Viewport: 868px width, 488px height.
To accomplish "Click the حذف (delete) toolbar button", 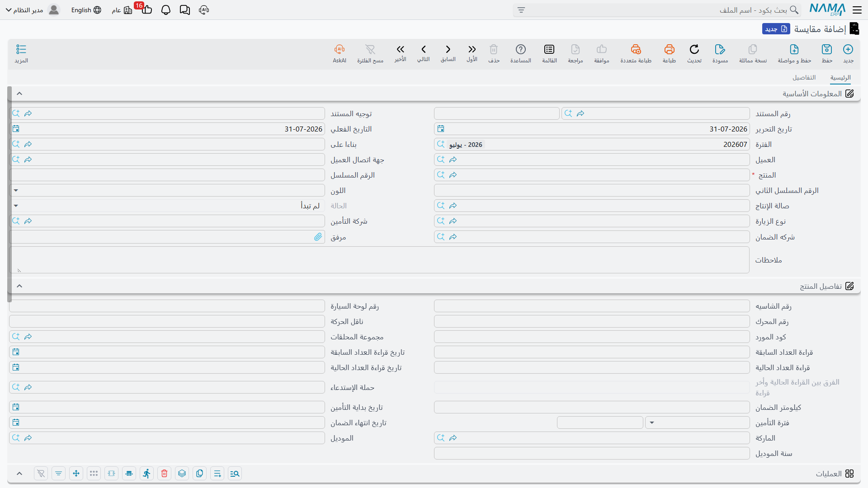I will [x=494, y=53].
